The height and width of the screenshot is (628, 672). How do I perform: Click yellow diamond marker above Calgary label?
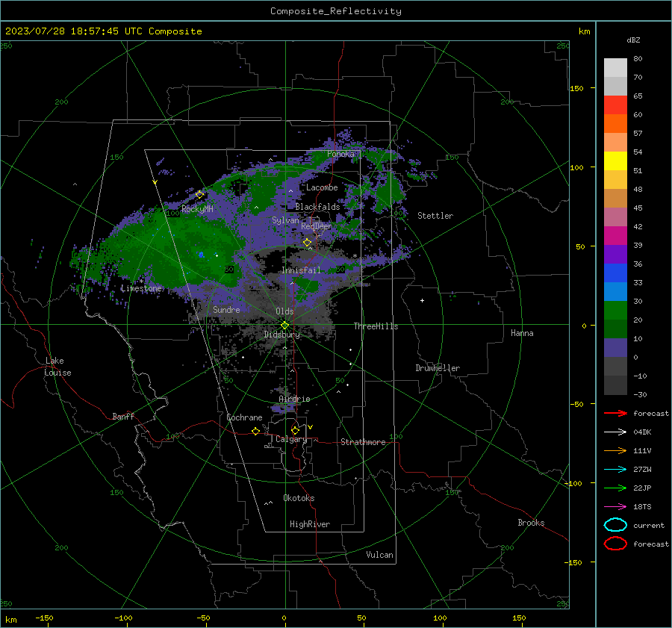295,430
